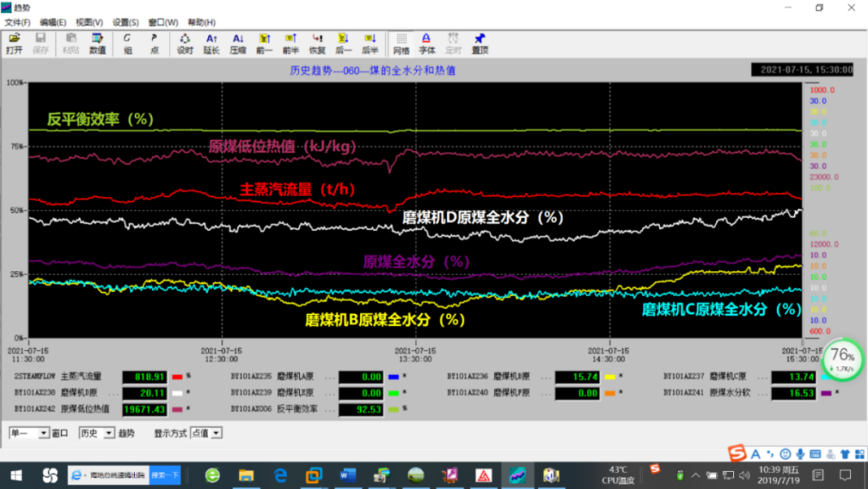Toggle the 网格 (Grid) display button
The image size is (868, 489).
[x=401, y=43]
